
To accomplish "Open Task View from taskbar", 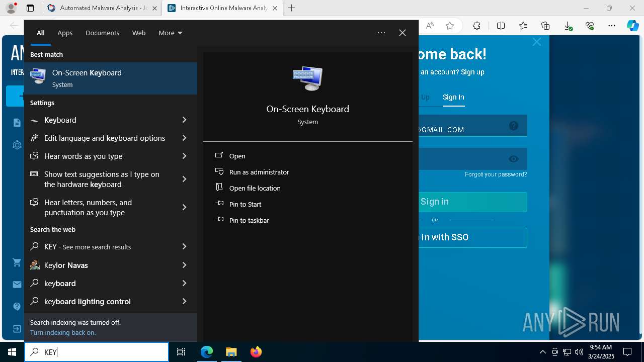I will (181, 352).
